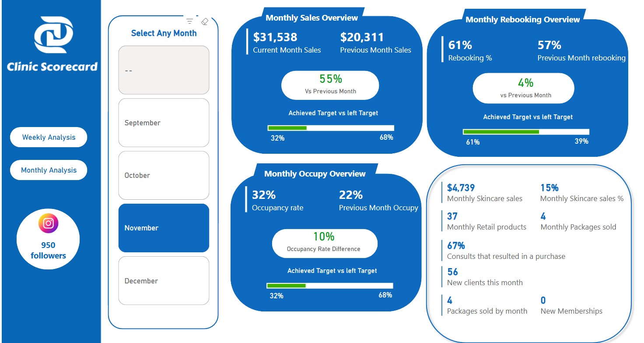
Task: Open Monthly Analysis
Action: (48, 170)
